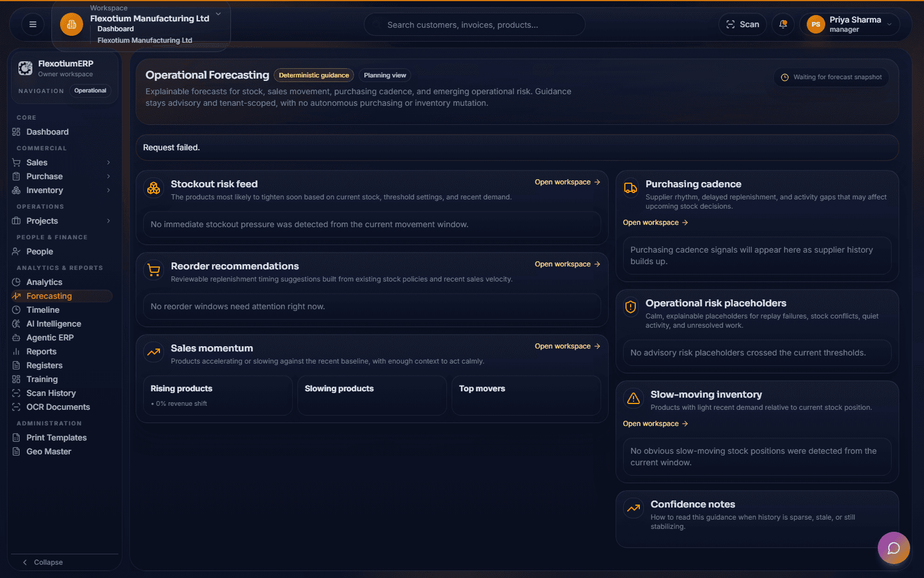The width and height of the screenshot is (924, 578).
Task: Click the Agentic ERP icon in sidebar
Action: [x=16, y=338]
